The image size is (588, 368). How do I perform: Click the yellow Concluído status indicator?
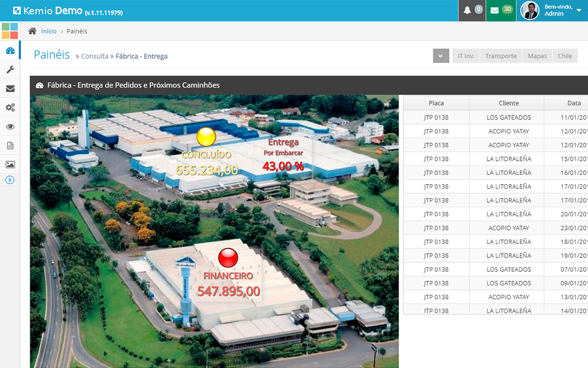[206, 137]
